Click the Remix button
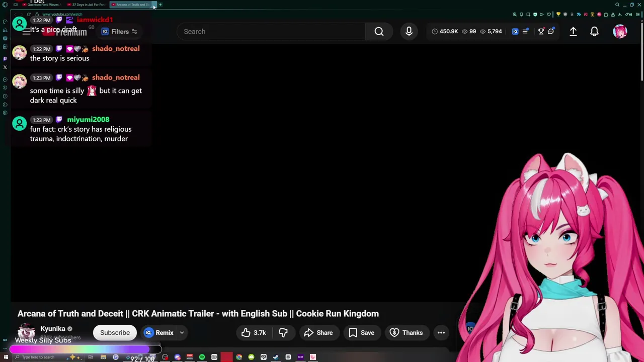The height and width of the screenshot is (362, 644). pyautogui.click(x=159, y=333)
